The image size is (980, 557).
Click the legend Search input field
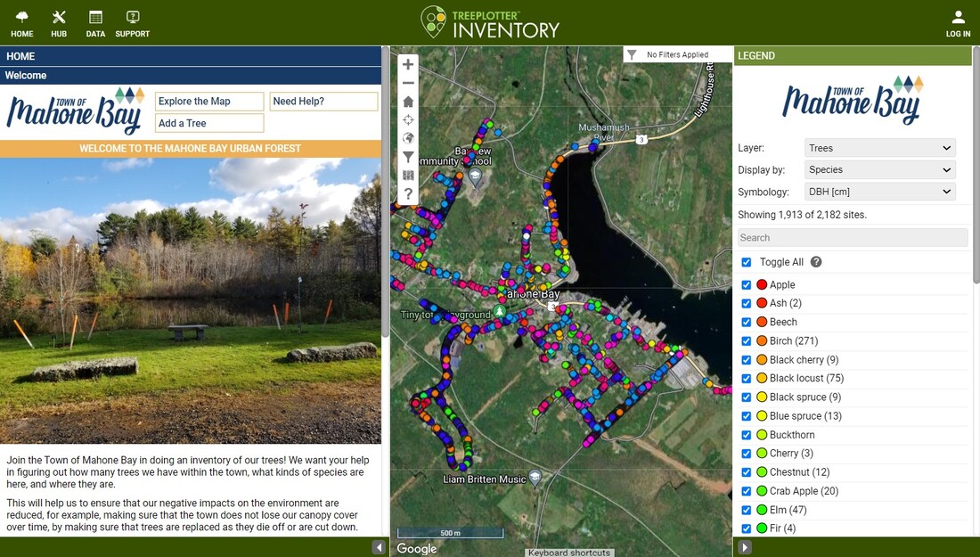click(853, 238)
